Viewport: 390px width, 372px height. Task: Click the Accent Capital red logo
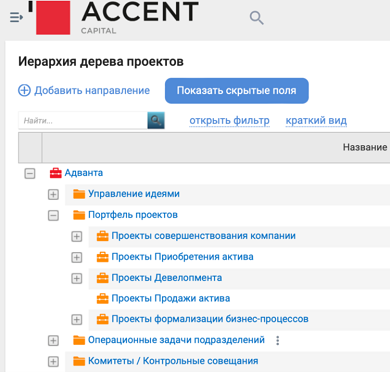(53, 18)
